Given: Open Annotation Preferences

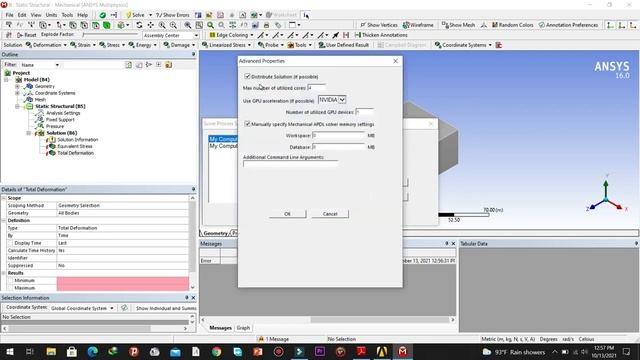Looking at the screenshot, I should 569,25.
